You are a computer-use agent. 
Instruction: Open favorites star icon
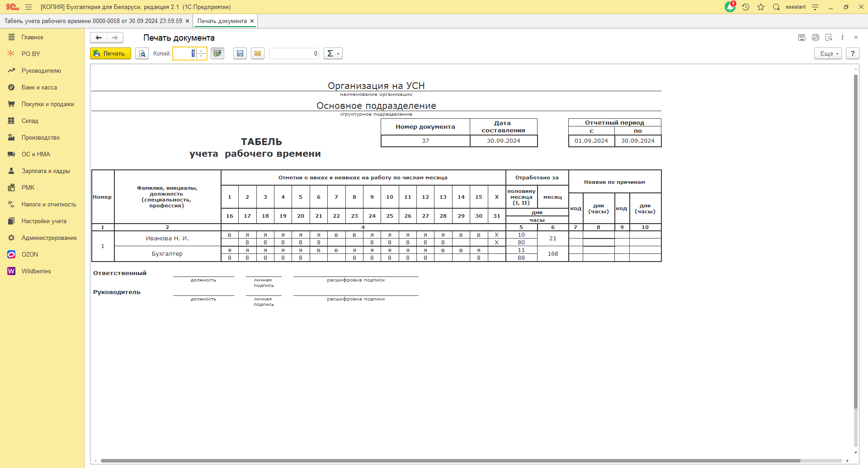tap(761, 7)
